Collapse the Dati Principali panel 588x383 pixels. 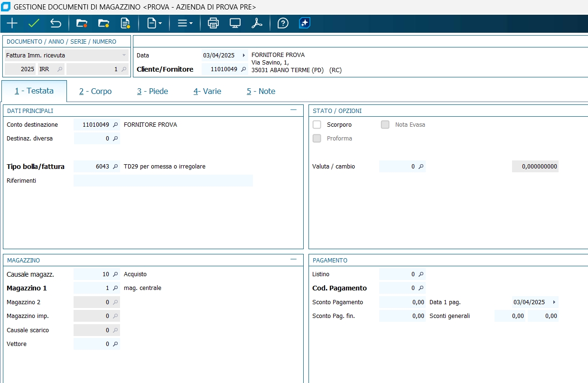coord(293,110)
